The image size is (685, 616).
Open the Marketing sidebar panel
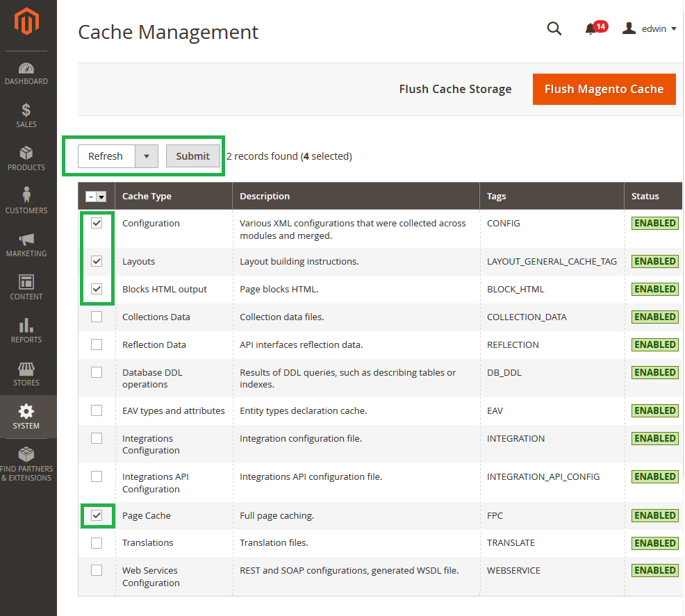click(26, 244)
